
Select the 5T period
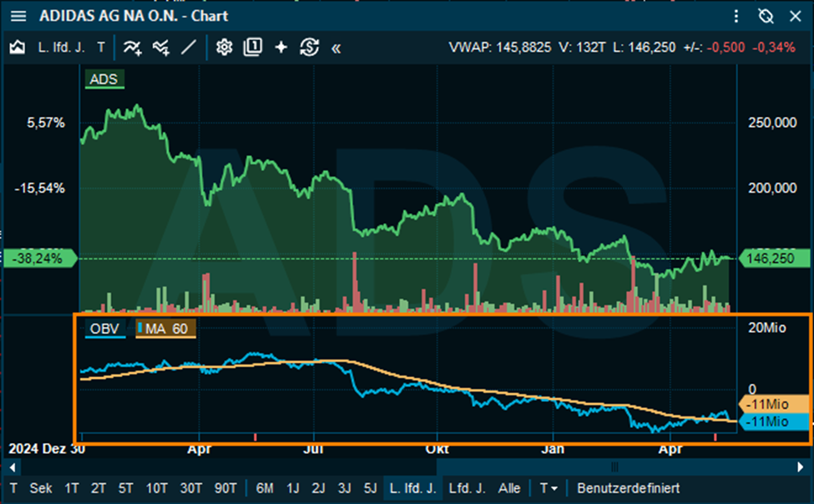point(125,488)
